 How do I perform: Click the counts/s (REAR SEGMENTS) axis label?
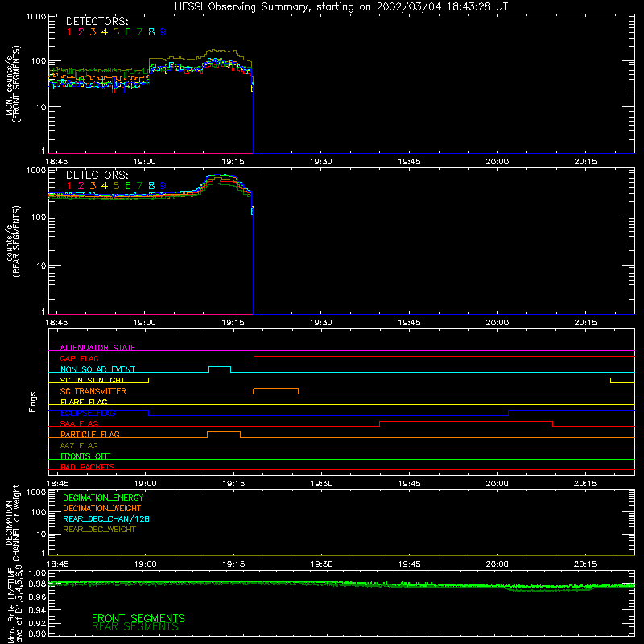pyautogui.click(x=12, y=242)
